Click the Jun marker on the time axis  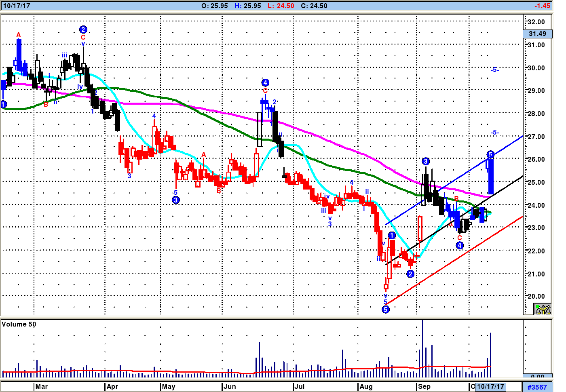click(230, 386)
